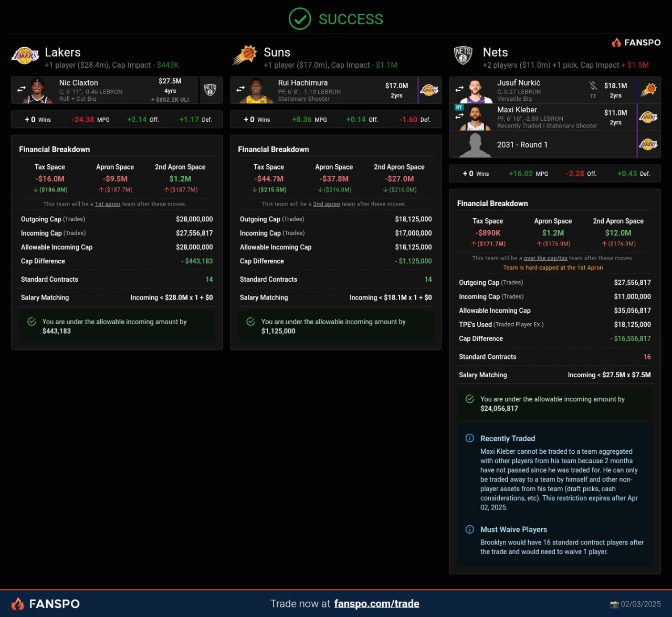Click Suns Apron Space value -$37.8M
The image size is (672, 617).
[334, 179]
